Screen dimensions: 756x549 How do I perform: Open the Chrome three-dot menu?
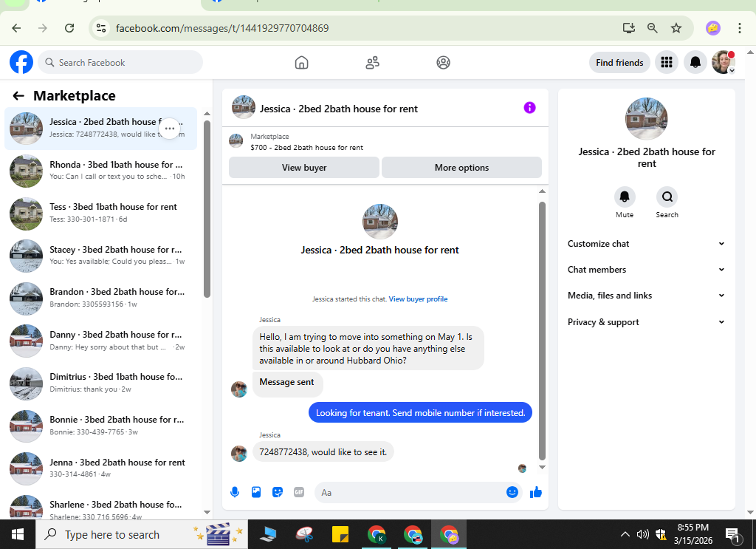click(739, 28)
